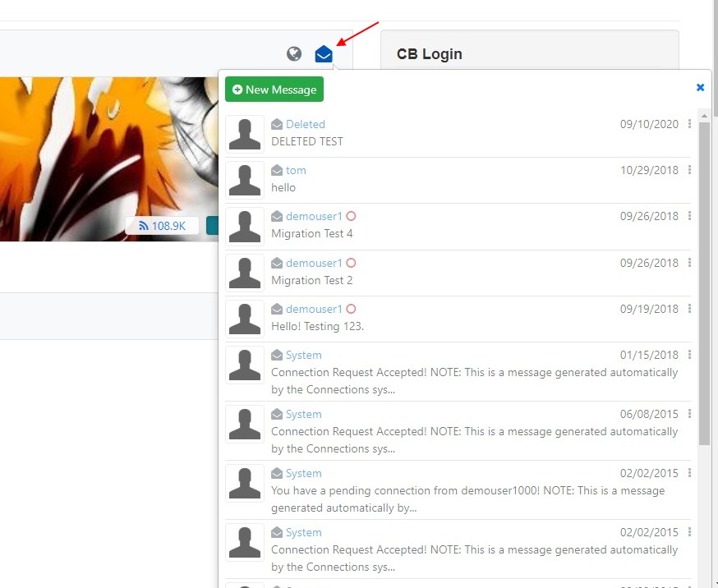This screenshot has width=718, height=588.
Task: Click the Deleted sender link
Action: [306, 124]
